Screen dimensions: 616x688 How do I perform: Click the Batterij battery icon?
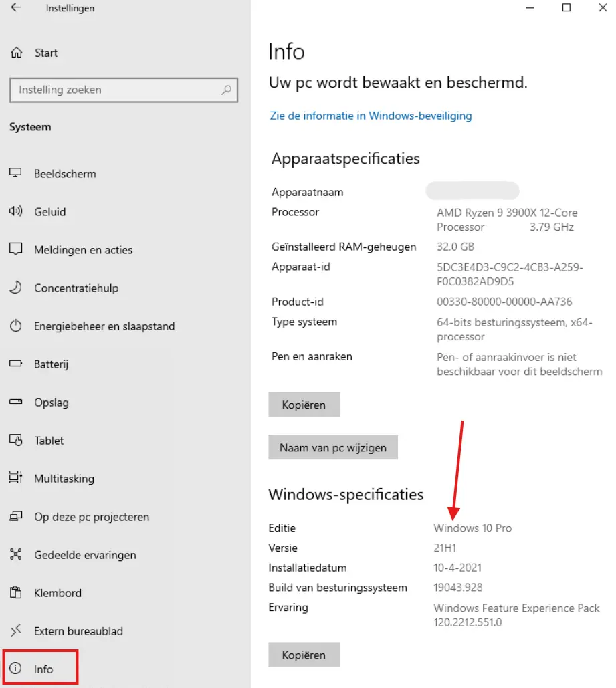(x=16, y=364)
